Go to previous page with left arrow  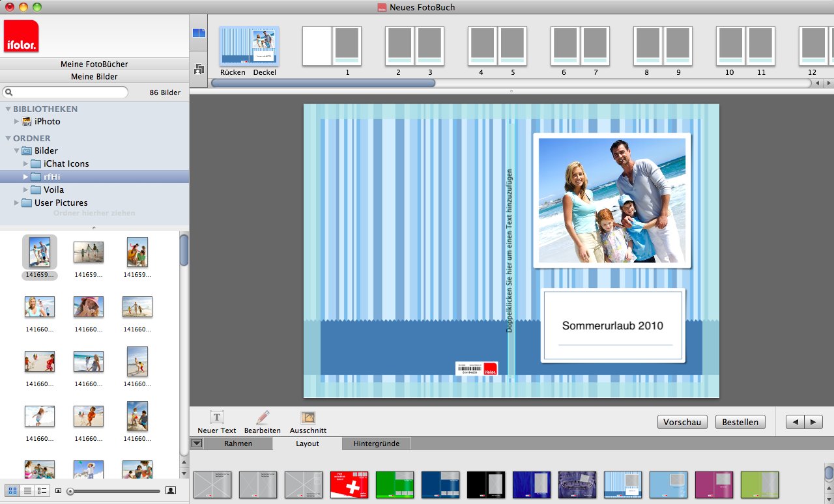tap(795, 422)
